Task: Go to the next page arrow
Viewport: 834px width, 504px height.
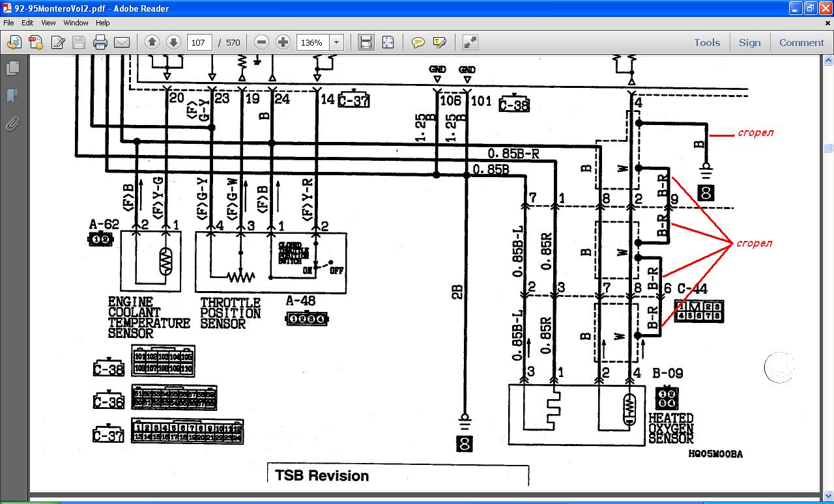Action: click(x=173, y=42)
